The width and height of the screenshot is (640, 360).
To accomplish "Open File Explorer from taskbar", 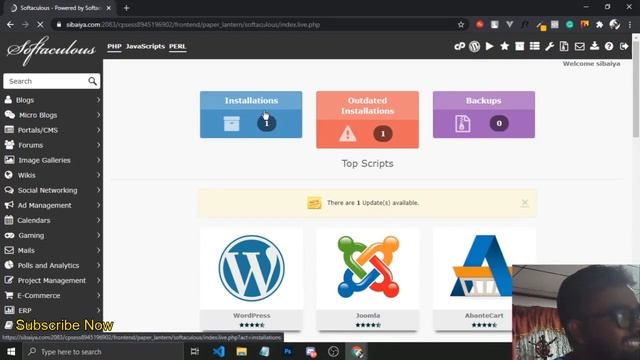I will [242, 351].
